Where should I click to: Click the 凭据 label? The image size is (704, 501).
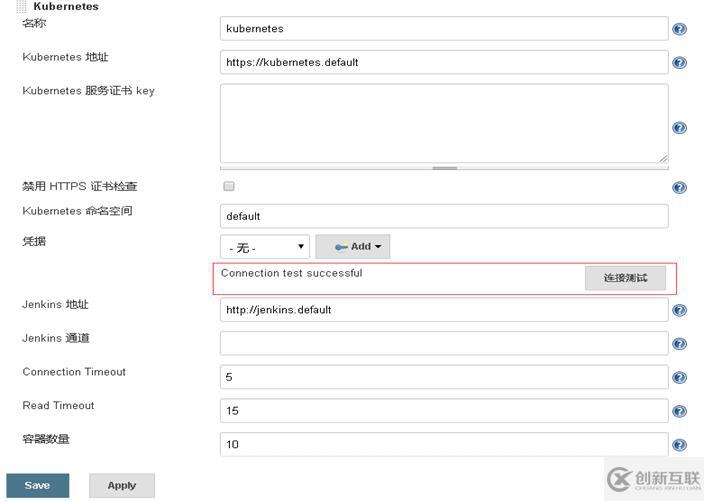click(34, 241)
